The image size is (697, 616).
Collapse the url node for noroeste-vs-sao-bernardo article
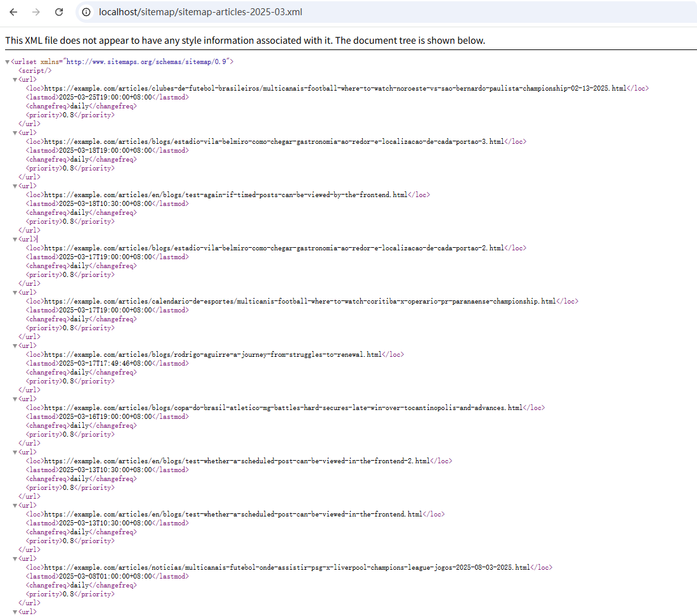pos(15,80)
